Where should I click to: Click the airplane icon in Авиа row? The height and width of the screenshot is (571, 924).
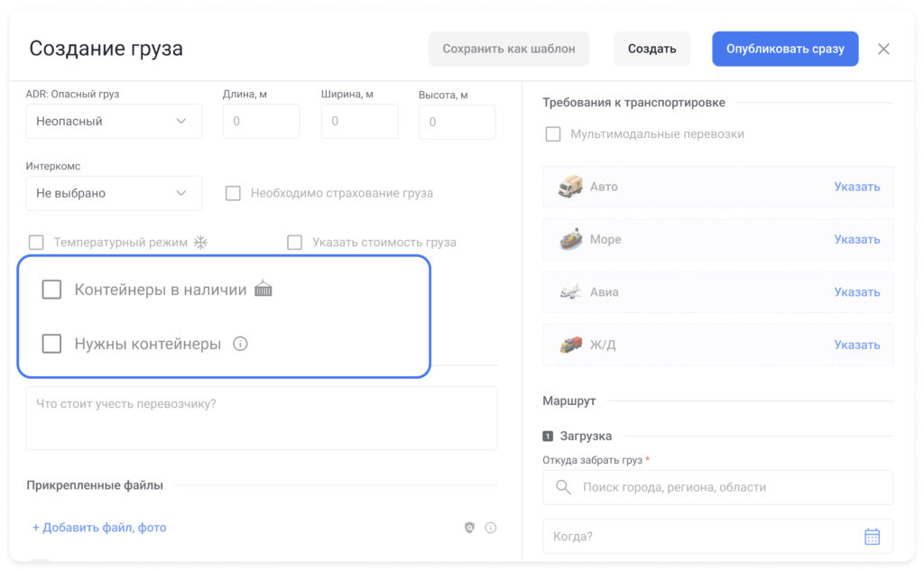coord(570,291)
